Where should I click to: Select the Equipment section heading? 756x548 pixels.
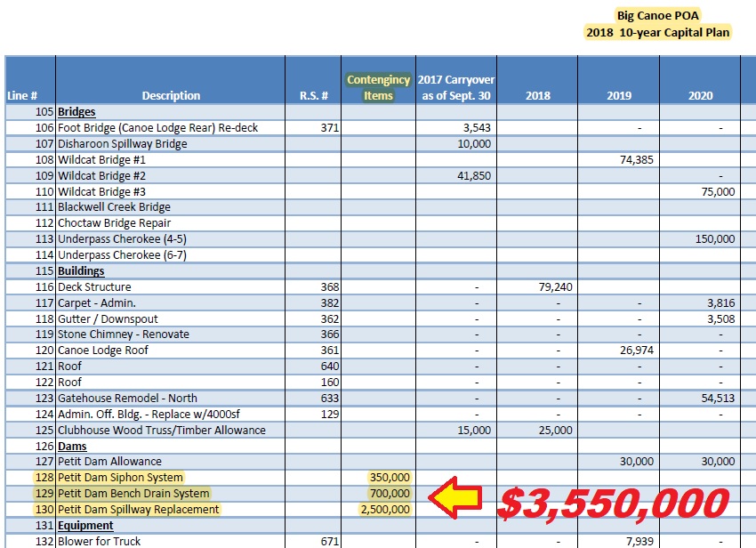tap(85, 526)
